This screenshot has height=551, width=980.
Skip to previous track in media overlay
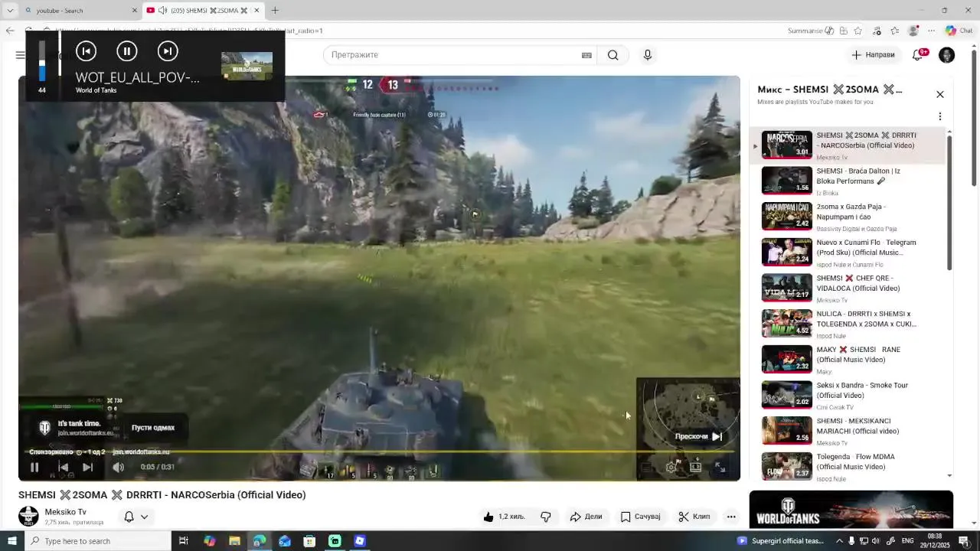pos(86,51)
